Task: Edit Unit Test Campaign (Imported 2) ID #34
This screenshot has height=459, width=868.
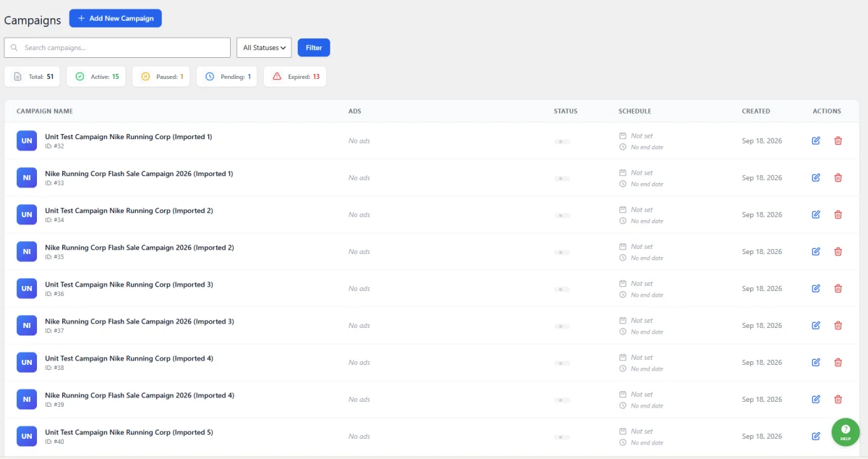Action: pyautogui.click(x=816, y=214)
